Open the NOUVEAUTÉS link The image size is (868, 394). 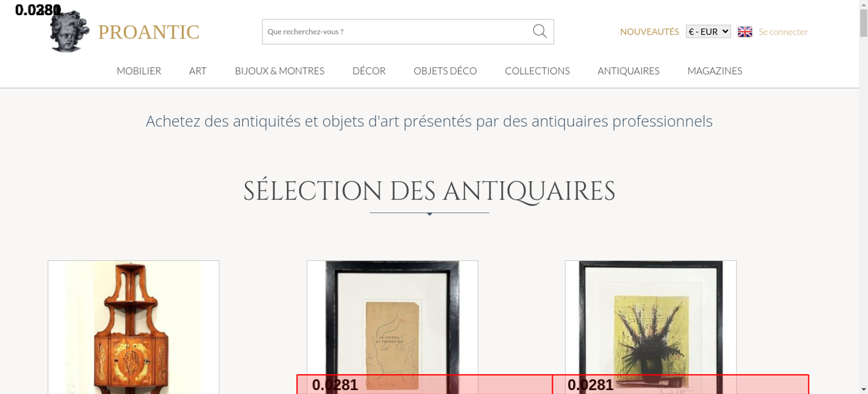click(x=649, y=32)
